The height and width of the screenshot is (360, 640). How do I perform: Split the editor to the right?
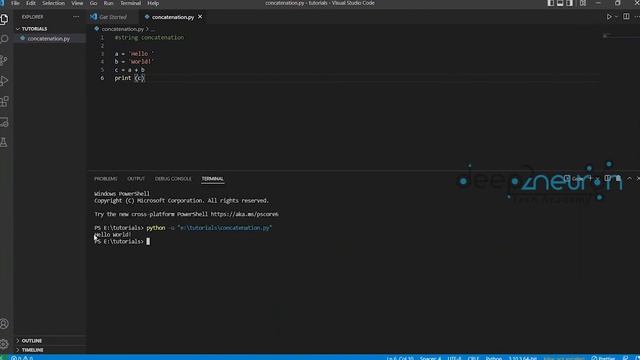click(626, 17)
